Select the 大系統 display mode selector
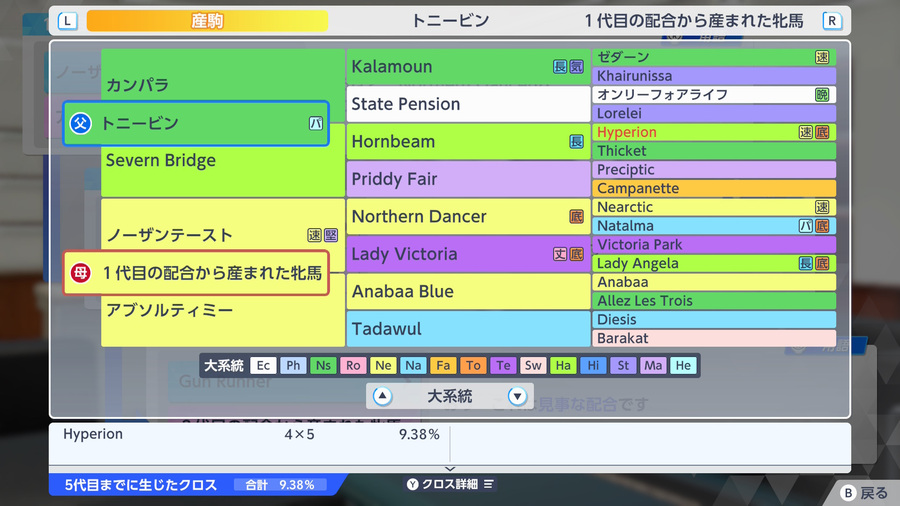 449,396
